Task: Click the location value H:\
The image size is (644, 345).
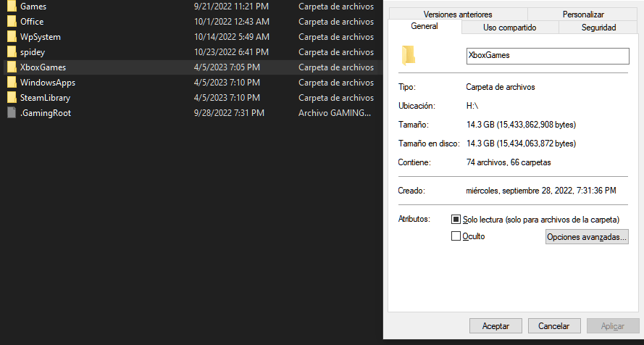Action: coord(472,106)
